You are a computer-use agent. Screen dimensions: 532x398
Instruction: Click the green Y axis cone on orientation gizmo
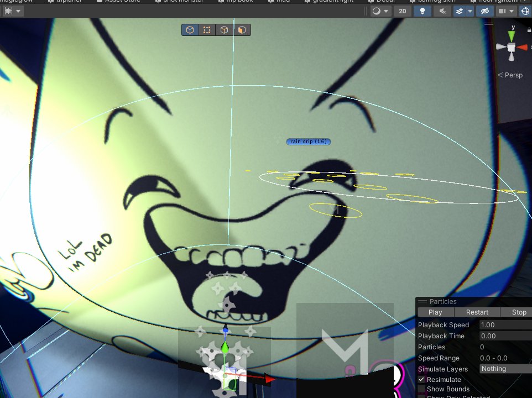pyautogui.click(x=512, y=36)
